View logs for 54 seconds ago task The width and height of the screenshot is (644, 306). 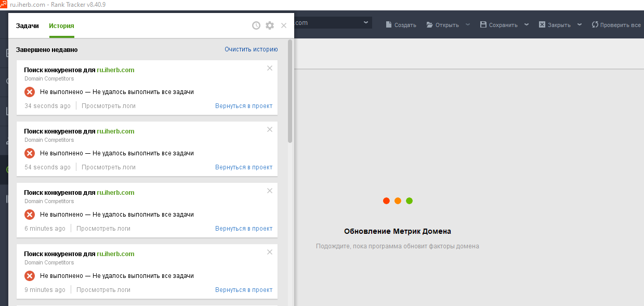point(109,167)
